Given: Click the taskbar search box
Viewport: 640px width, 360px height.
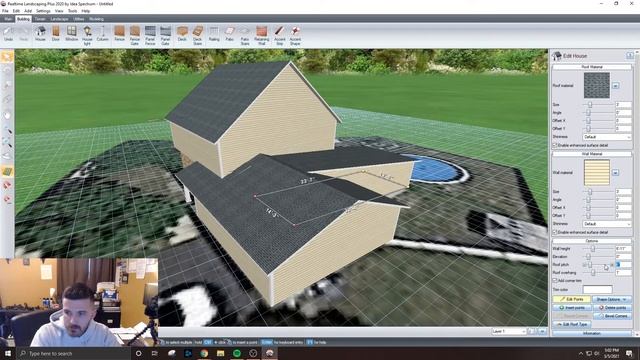Looking at the screenshot, I should 73,353.
